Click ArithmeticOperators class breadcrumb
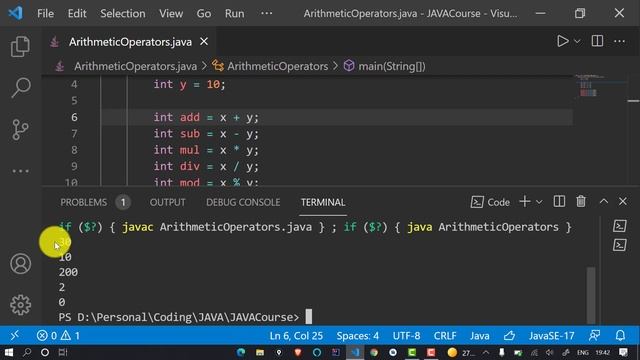The height and width of the screenshot is (360, 640). 277,66
